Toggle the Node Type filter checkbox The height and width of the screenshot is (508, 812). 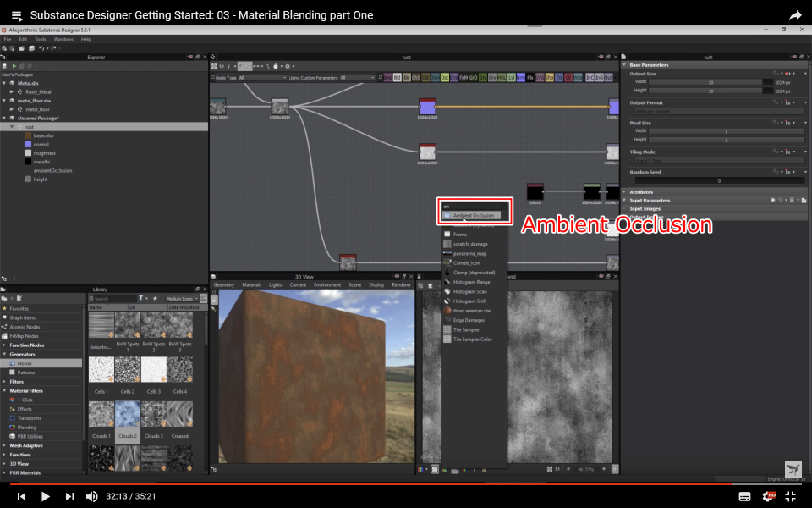coord(212,78)
